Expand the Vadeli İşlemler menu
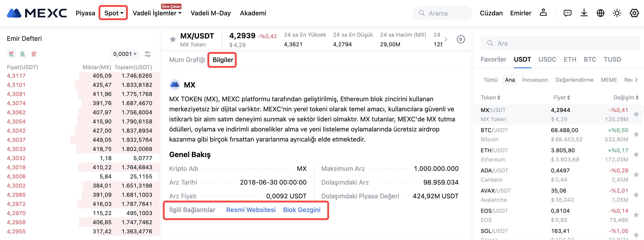The width and height of the screenshot is (644, 240). (x=157, y=13)
